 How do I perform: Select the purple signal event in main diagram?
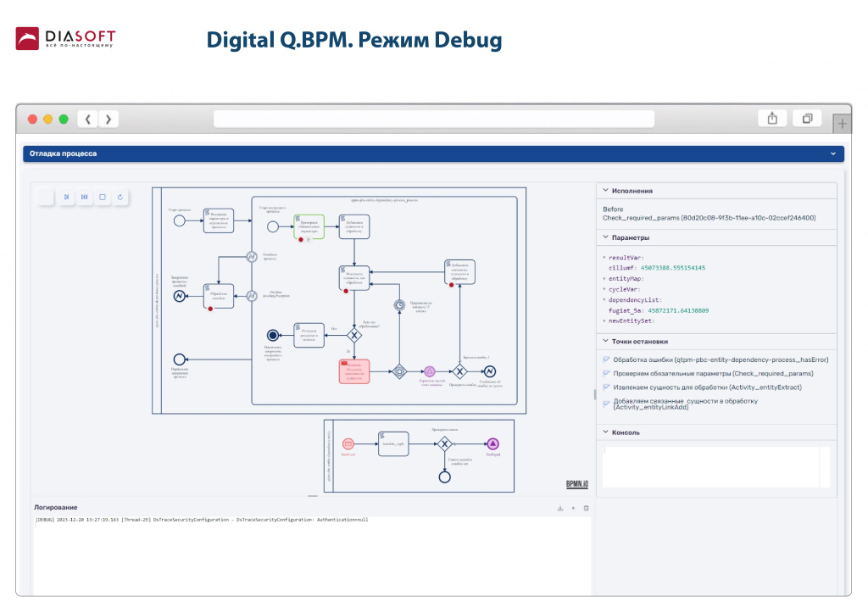430,371
